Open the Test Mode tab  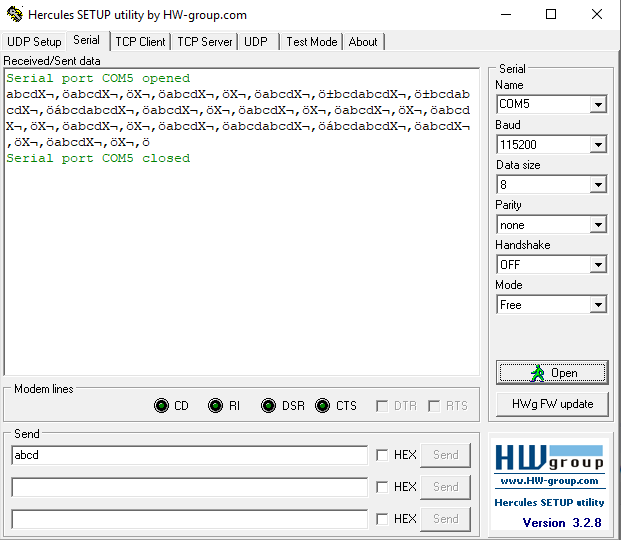tap(312, 42)
